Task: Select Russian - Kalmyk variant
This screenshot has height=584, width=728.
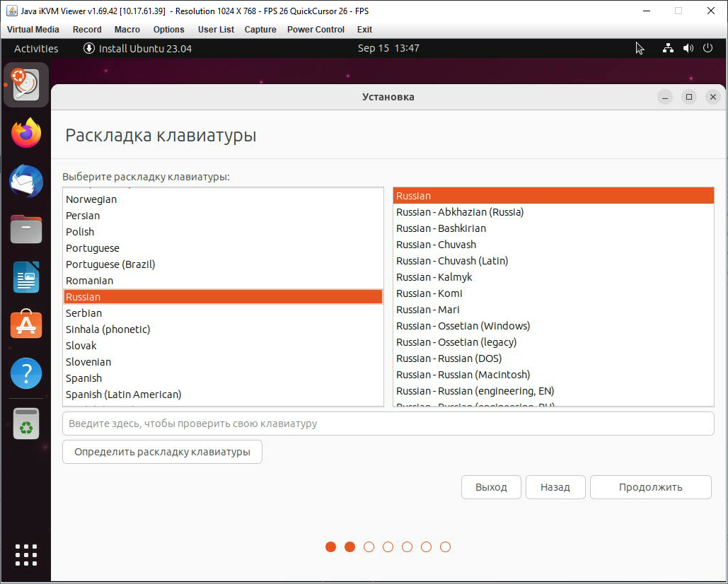Action: click(x=553, y=277)
